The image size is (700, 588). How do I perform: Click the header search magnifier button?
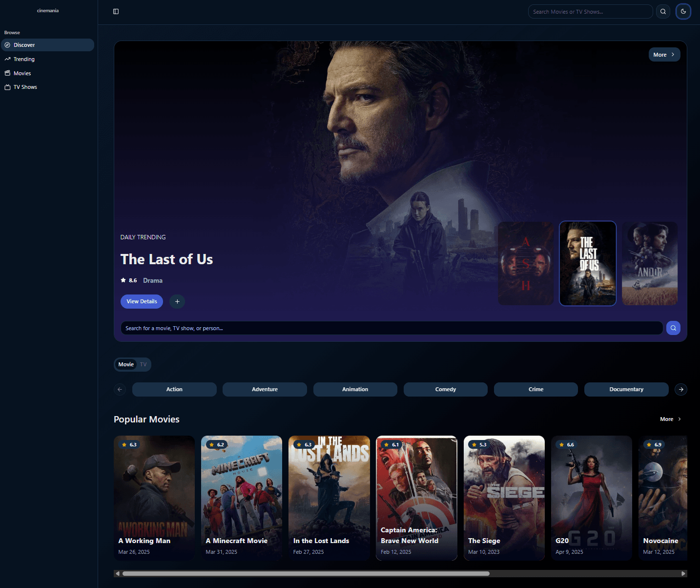663,12
